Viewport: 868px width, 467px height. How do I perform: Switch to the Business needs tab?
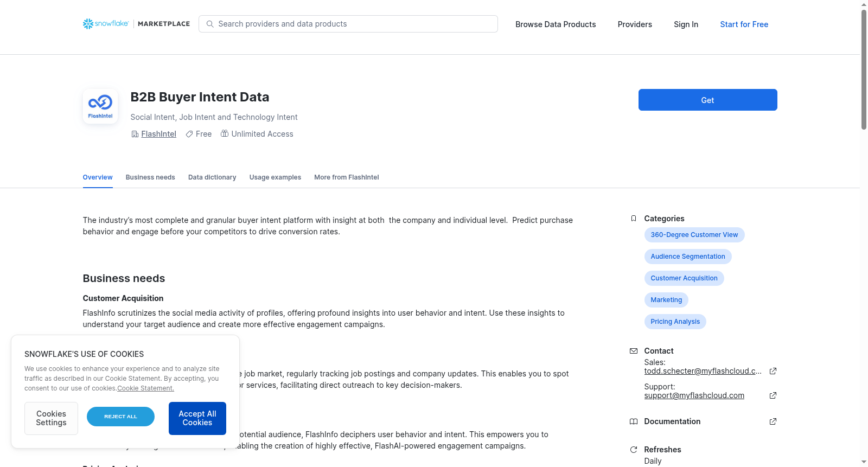(x=150, y=177)
